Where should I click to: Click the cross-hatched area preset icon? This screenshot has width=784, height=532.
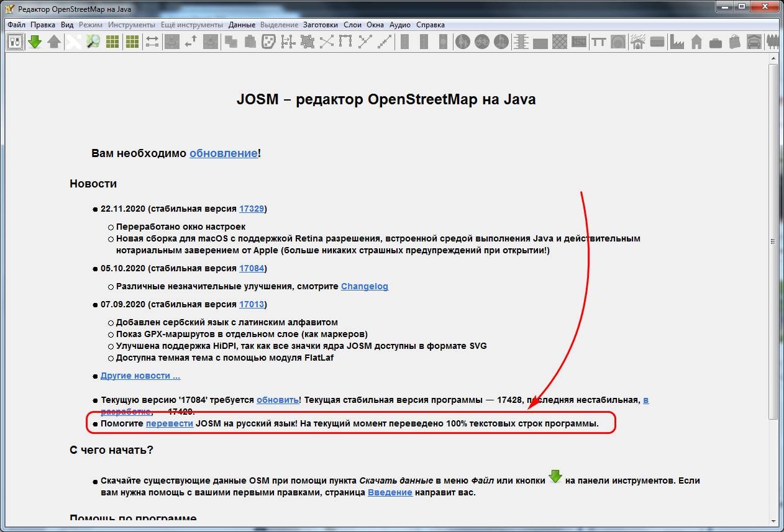tap(560, 42)
